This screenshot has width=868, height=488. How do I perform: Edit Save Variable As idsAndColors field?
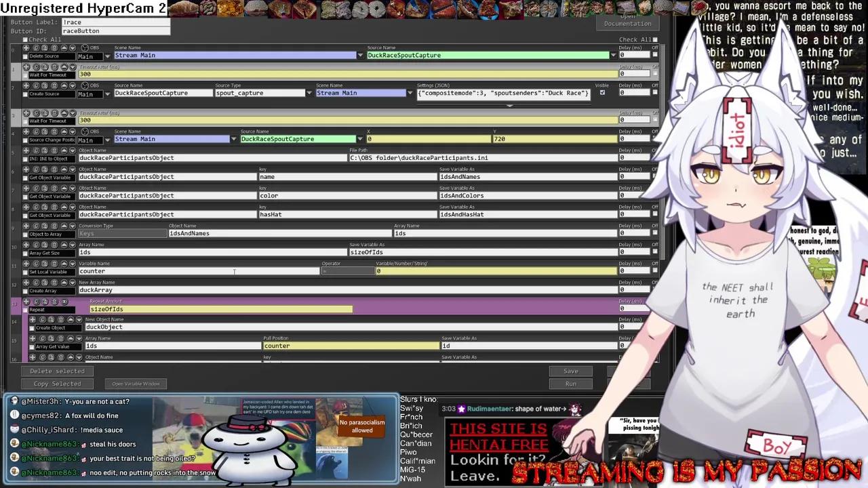click(x=528, y=196)
